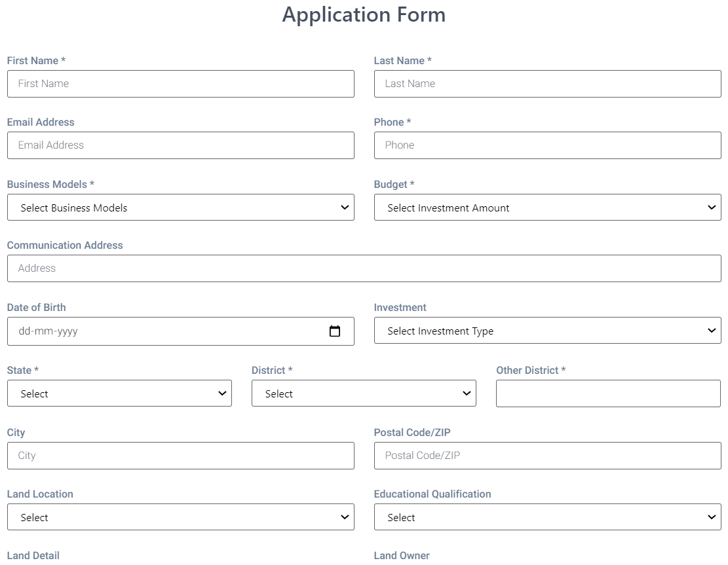Click the Postal Code/ZIP field

547,455
